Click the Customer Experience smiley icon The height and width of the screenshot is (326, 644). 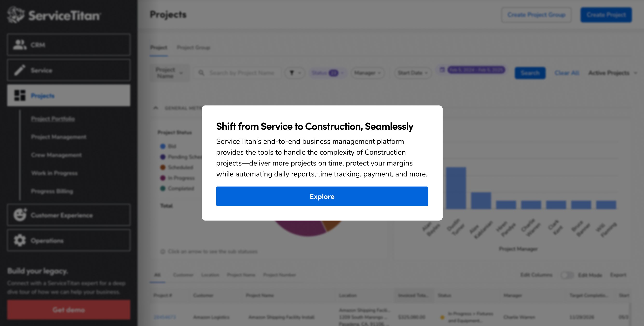pyautogui.click(x=20, y=215)
